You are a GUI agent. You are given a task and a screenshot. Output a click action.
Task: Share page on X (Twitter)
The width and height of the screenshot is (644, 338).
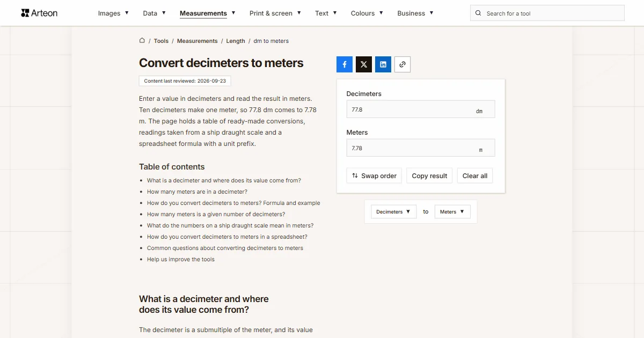pos(364,64)
